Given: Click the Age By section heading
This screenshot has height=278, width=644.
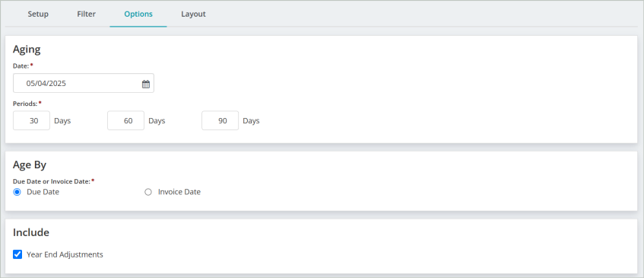Looking at the screenshot, I should click(x=30, y=165).
